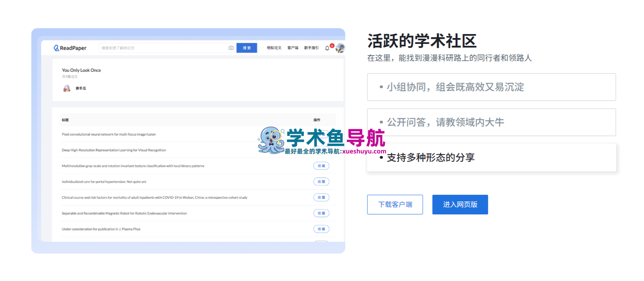Open 'Under consideration for publication in J. Plasma Phys'
Screen dimensions: 644x281
pos(101,229)
